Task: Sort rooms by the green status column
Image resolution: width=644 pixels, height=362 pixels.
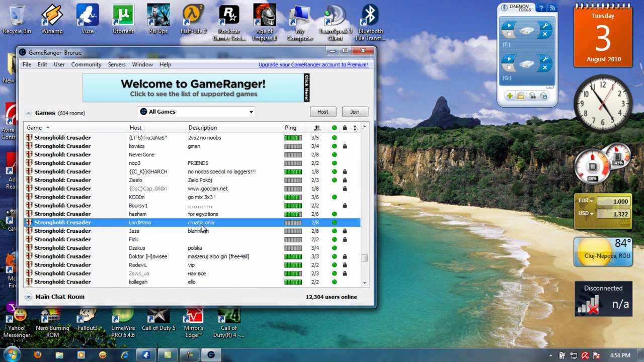Action: (334, 128)
